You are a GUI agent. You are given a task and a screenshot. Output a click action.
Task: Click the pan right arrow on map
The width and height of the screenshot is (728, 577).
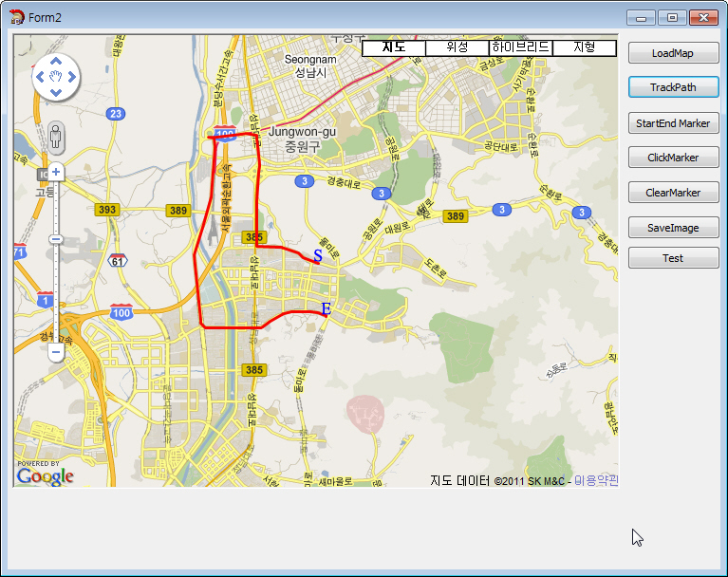[73, 76]
